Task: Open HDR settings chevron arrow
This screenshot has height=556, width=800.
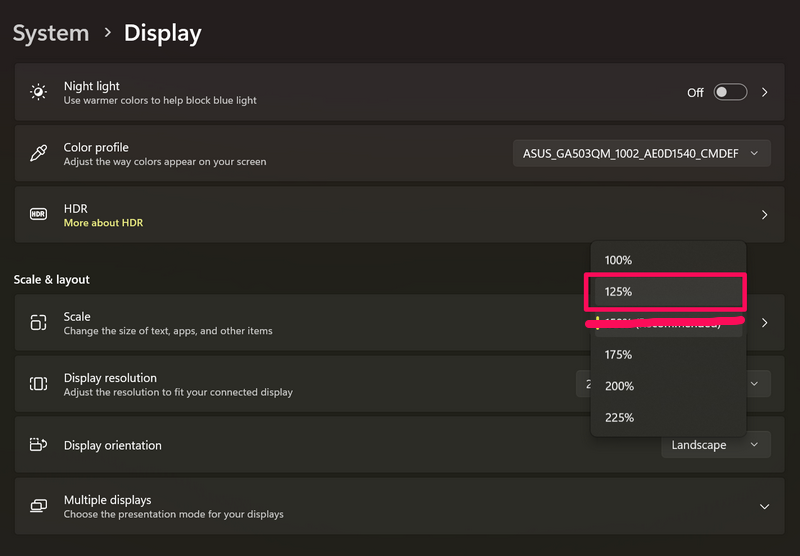Action: coord(765,215)
